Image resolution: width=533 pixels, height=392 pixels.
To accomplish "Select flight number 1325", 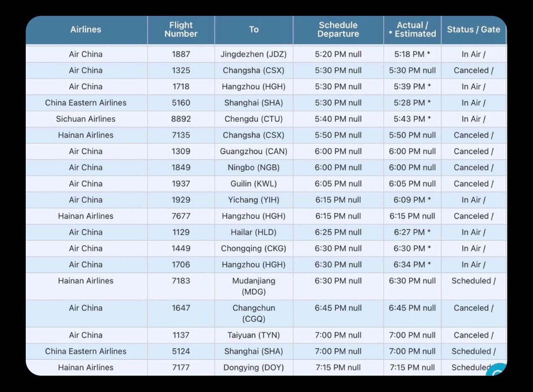I will click(x=181, y=70).
